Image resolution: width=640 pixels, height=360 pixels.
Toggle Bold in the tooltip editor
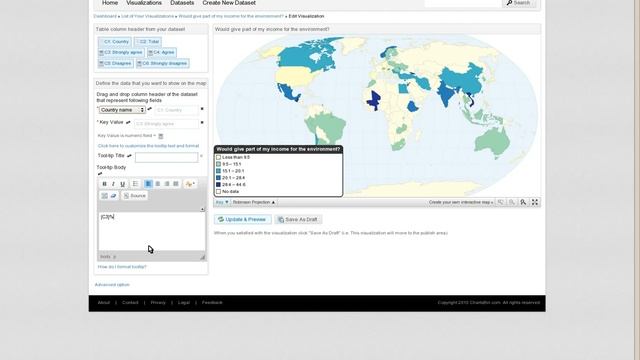click(x=104, y=184)
